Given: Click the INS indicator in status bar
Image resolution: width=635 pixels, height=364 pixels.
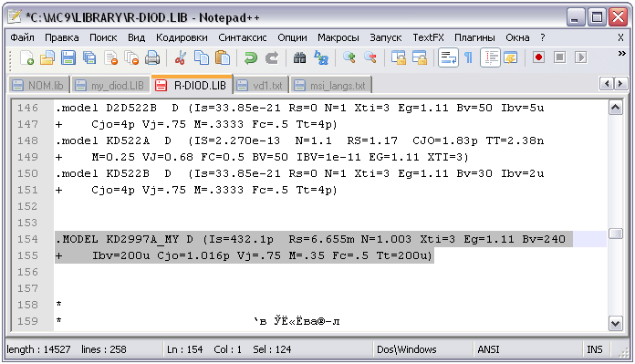Looking at the screenshot, I should coord(595,349).
